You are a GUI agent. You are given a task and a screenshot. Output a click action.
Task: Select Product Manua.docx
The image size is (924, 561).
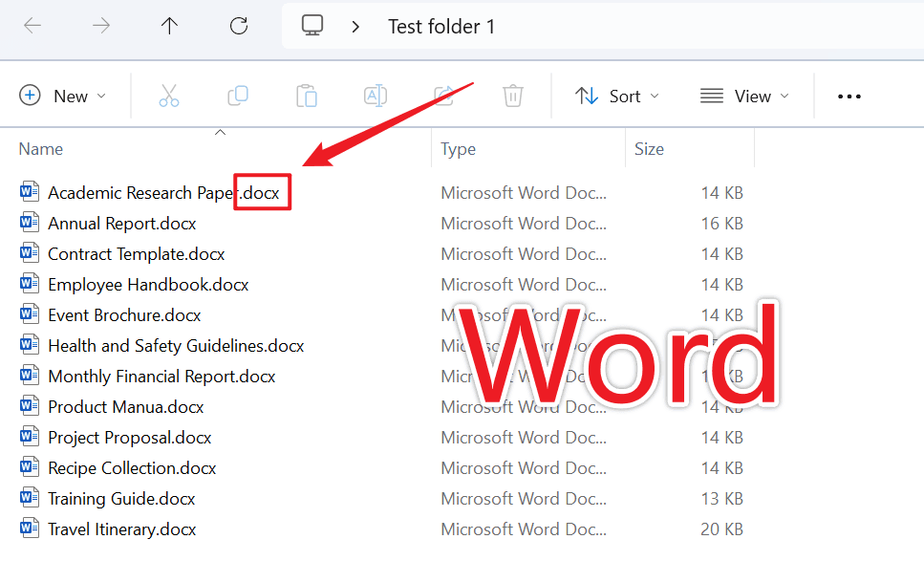[125, 407]
